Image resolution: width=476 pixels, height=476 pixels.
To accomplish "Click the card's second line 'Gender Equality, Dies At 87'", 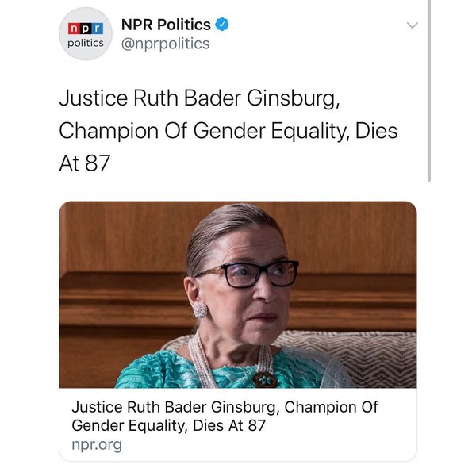I will coord(168,425).
